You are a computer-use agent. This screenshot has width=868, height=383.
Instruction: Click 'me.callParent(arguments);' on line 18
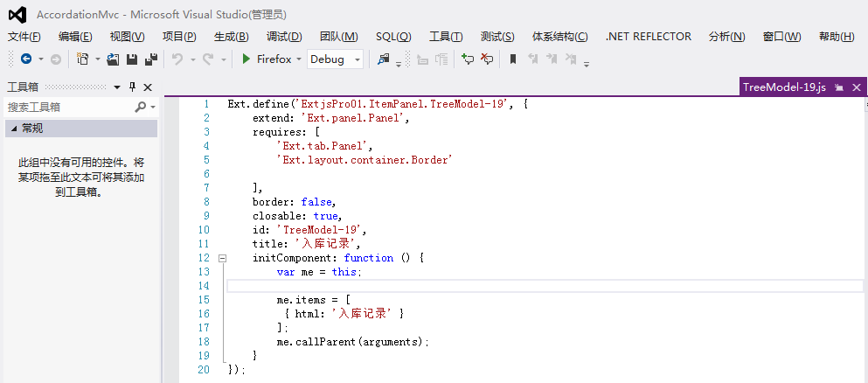[x=353, y=342]
